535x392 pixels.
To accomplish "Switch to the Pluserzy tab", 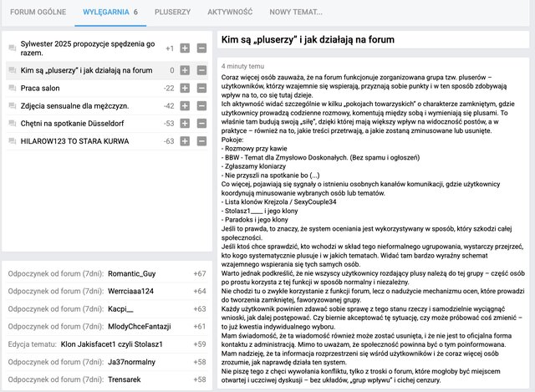I will point(172,13).
